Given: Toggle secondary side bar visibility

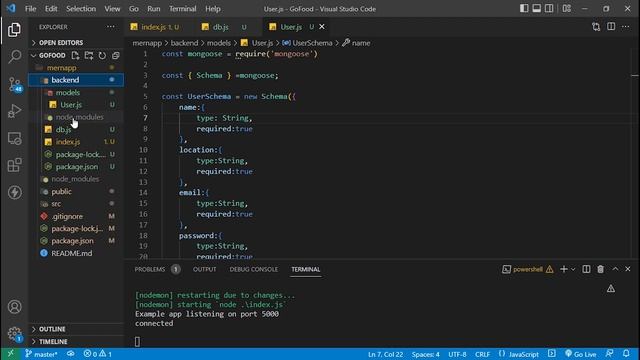Looking at the screenshot, I should click(x=549, y=9).
